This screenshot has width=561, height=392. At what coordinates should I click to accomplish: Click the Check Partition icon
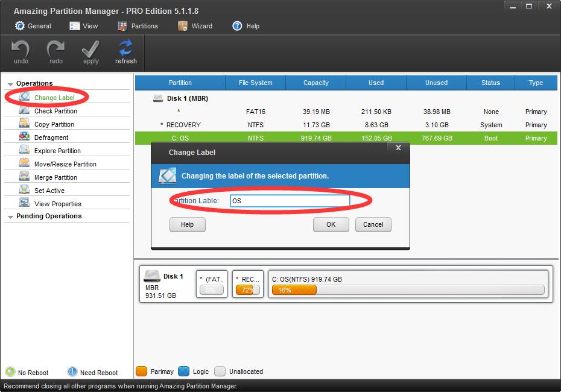tap(24, 110)
